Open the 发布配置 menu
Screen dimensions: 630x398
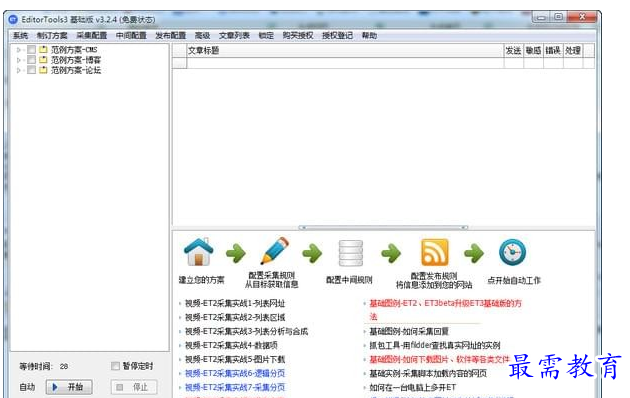pos(171,35)
